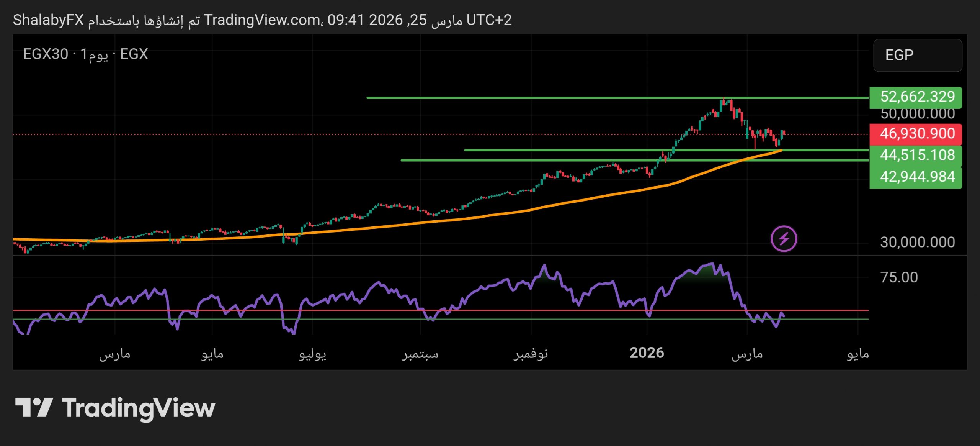
Task: Click the TradingView wordmark text
Action: [x=139, y=408]
